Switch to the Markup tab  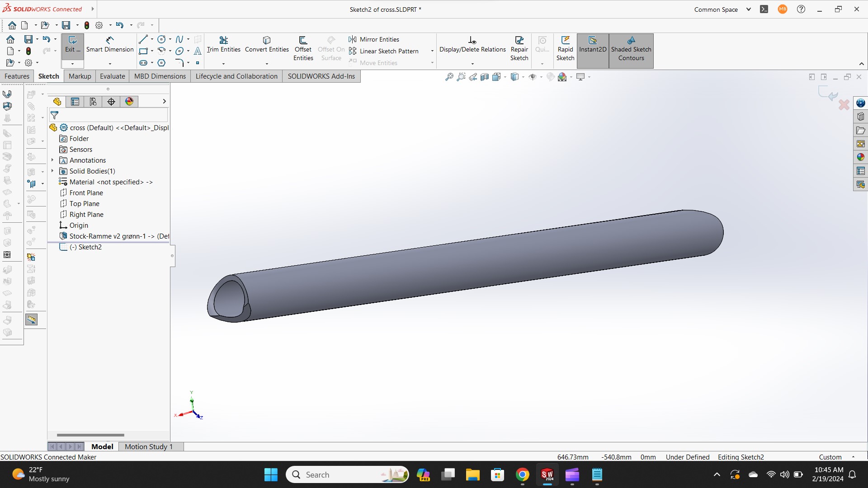80,76
